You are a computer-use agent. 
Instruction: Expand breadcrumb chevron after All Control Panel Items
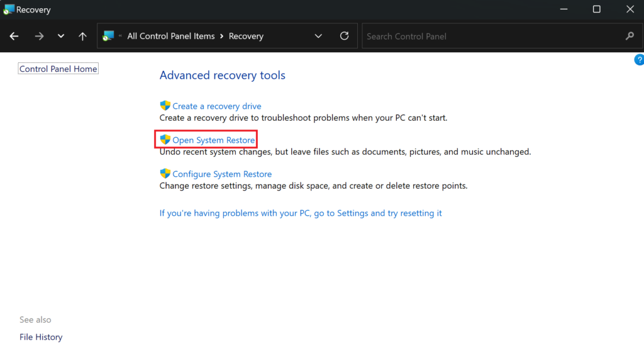(222, 36)
